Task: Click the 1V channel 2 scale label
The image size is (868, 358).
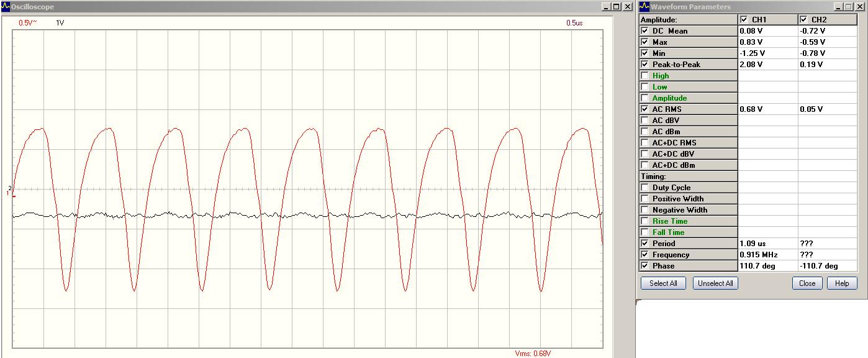Action: (x=60, y=22)
